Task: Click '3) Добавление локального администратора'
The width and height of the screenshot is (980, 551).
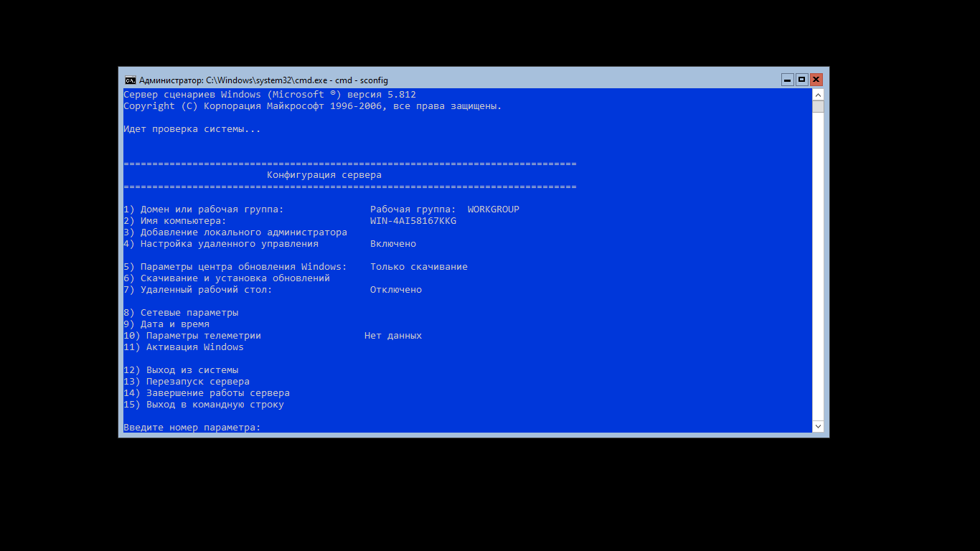Action: pyautogui.click(x=235, y=232)
